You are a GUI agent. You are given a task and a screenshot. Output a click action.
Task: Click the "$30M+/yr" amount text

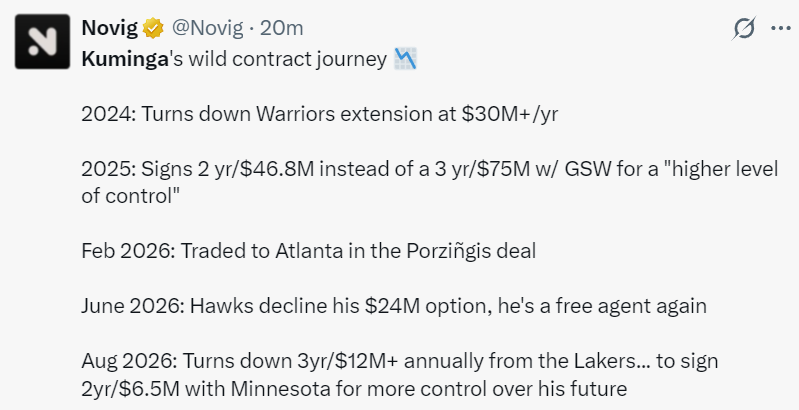click(x=510, y=114)
